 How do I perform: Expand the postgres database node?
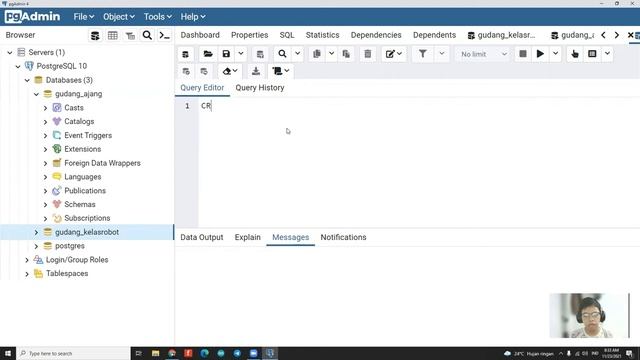[36, 246]
